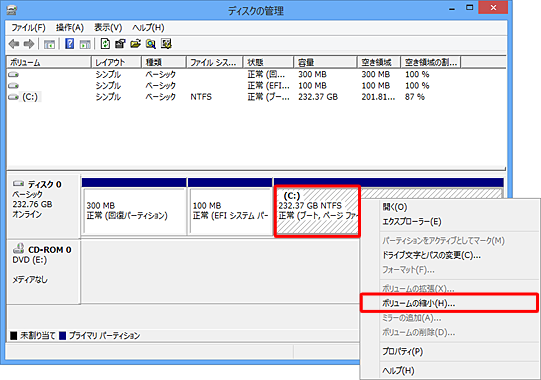The height and width of the screenshot is (380, 541).
Task: Maximize the ディスクの管理 window
Action: (469, 8)
